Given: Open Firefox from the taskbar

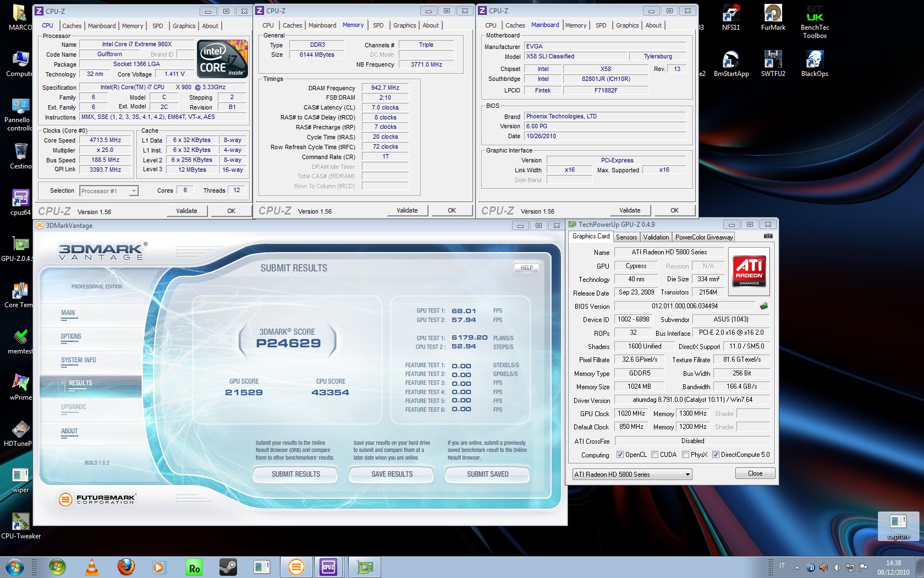Looking at the screenshot, I should (x=126, y=566).
